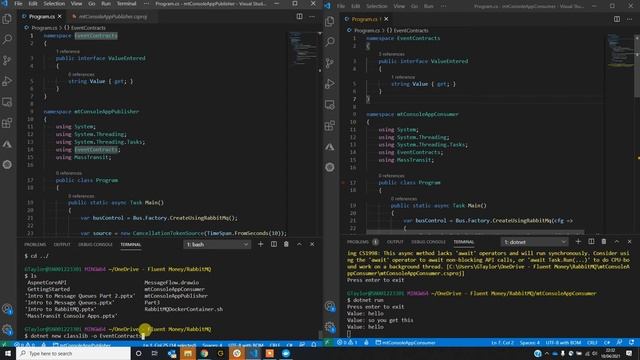The image size is (640, 360).
Task: Open Remote Explorer in Consumer window
Action: point(330,104)
